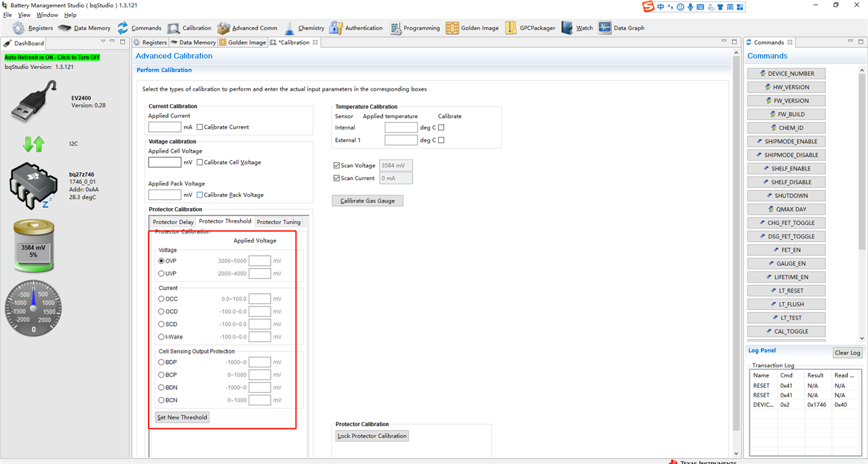Run the CHG_FET_TOGGLE command
The image size is (868, 464).
pos(786,223)
